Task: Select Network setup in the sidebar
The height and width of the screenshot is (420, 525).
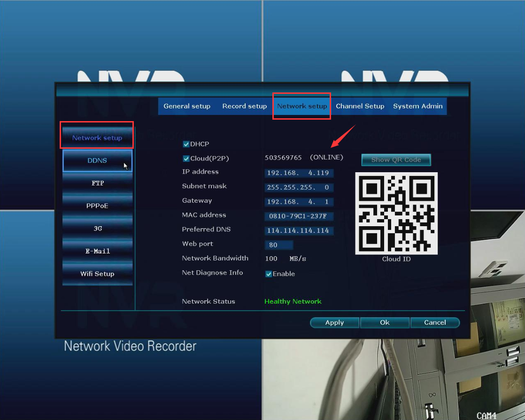Action: [97, 137]
